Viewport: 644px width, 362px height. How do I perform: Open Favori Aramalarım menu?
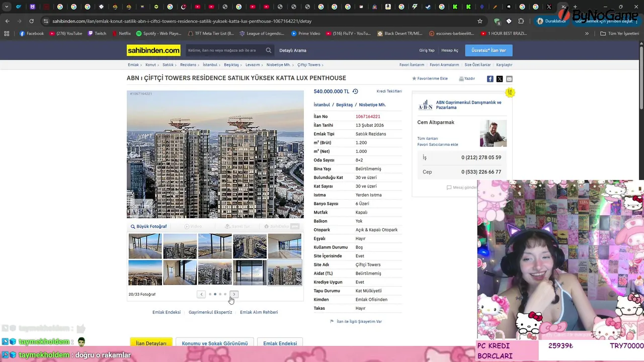click(x=444, y=65)
